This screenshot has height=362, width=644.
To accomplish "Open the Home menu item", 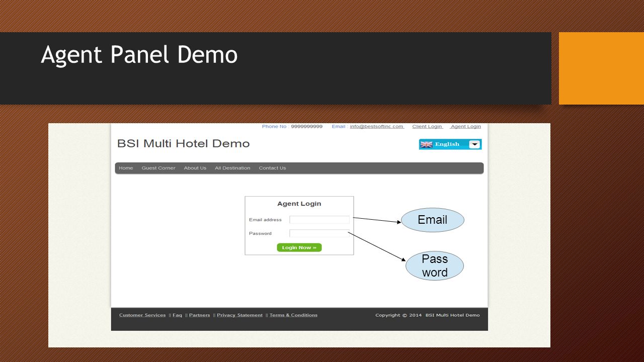I will [x=126, y=168].
